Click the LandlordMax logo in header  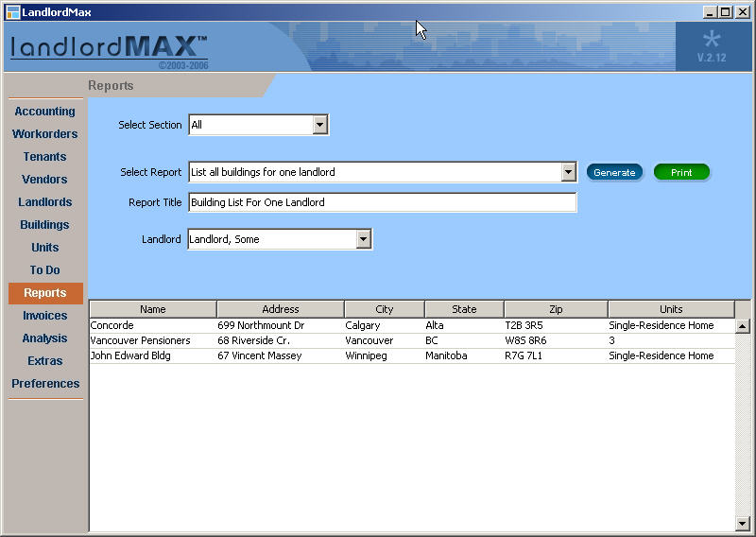pos(109,47)
